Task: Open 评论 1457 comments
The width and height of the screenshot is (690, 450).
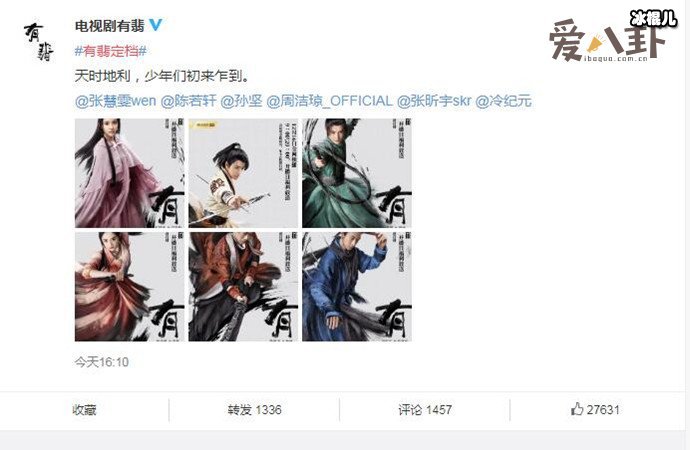Action: coord(425,410)
